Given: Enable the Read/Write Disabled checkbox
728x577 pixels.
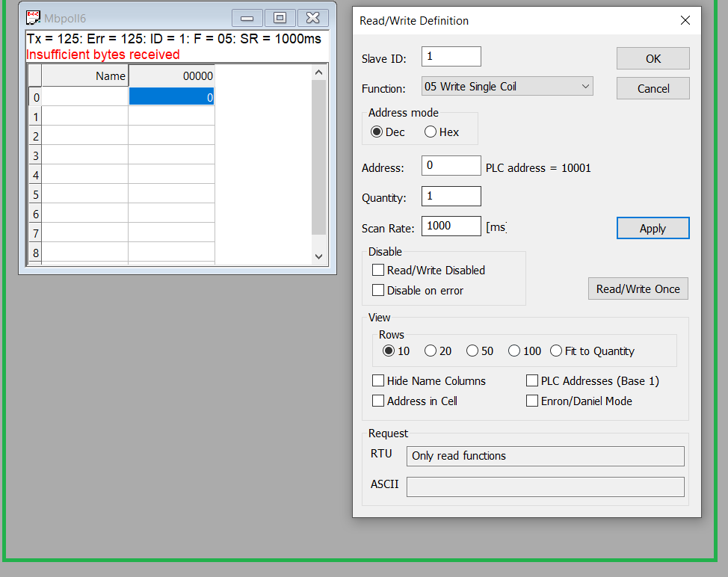Looking at the screenshot, I should [378, 271].
